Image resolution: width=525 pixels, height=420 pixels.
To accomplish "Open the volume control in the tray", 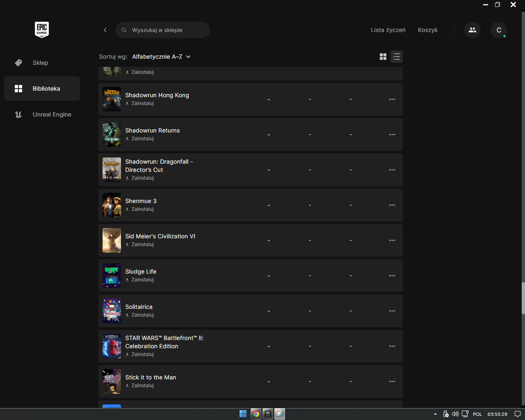I will pos(455,414).
